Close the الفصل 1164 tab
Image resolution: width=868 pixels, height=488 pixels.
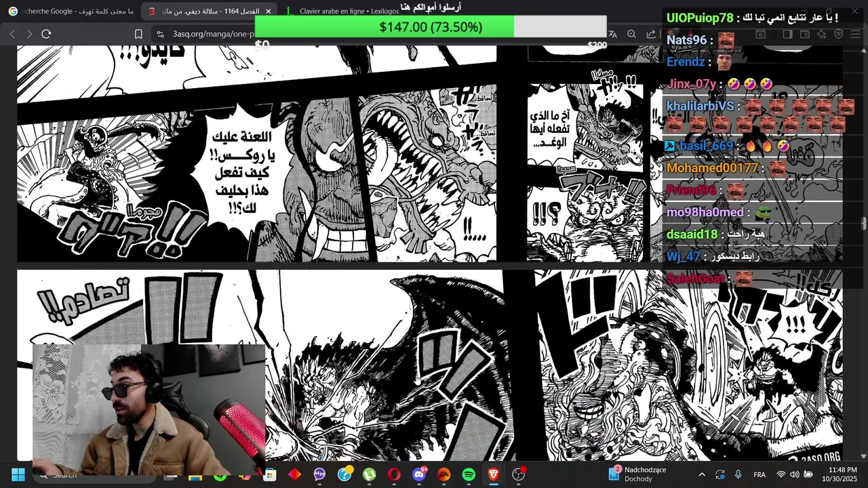[x=268, y=12]
